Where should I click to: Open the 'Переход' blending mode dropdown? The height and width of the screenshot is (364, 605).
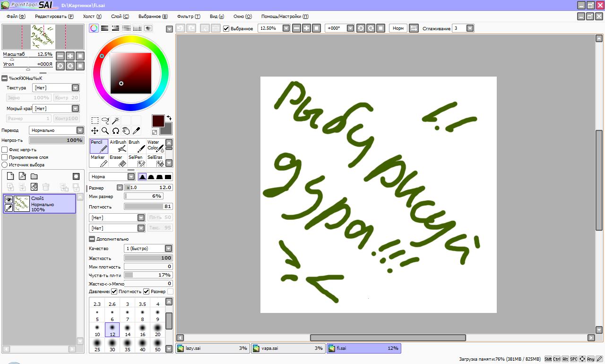56,130
